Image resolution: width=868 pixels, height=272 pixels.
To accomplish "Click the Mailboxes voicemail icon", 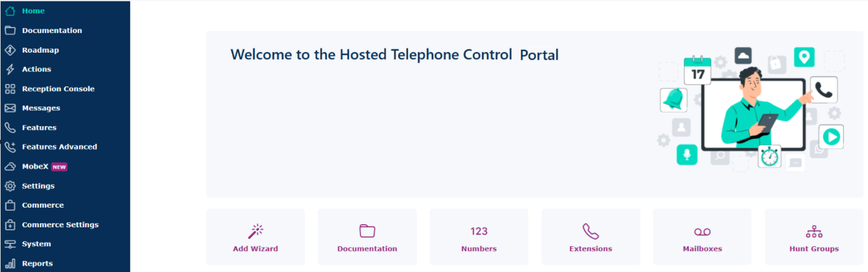I will coord(702,232).
